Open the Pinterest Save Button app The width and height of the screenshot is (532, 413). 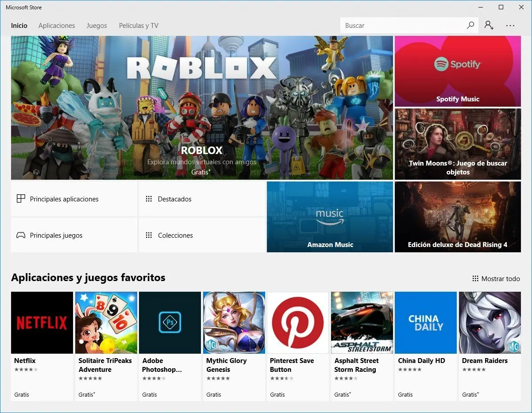(x=298, y=346)
